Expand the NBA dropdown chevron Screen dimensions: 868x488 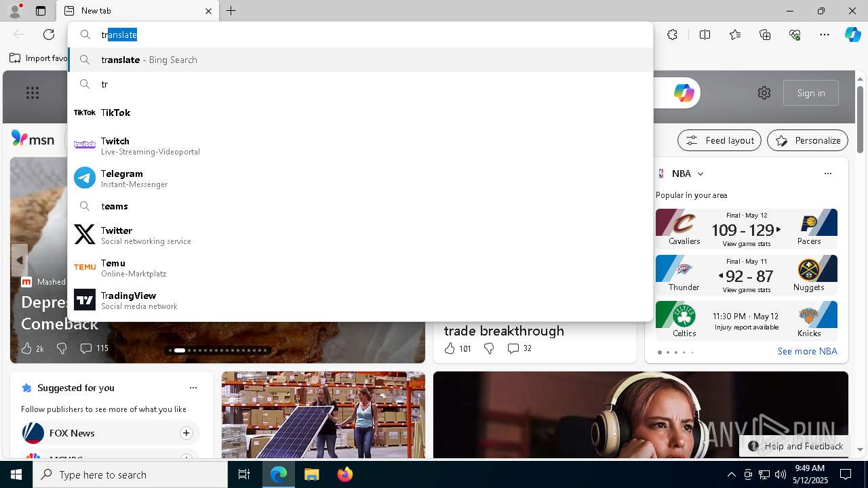pyautogui.click(x=701, y=174)
